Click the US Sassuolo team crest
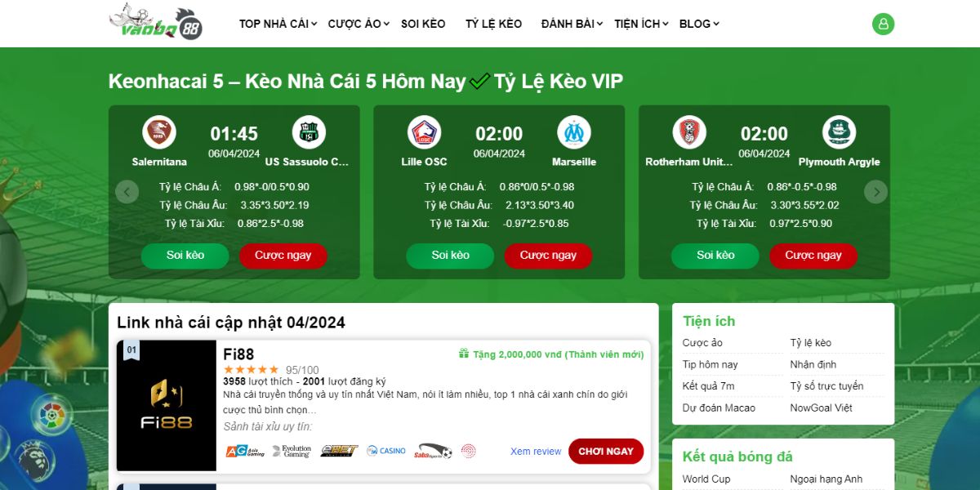The height and width of the screenshot is (490, 980). 309,132
